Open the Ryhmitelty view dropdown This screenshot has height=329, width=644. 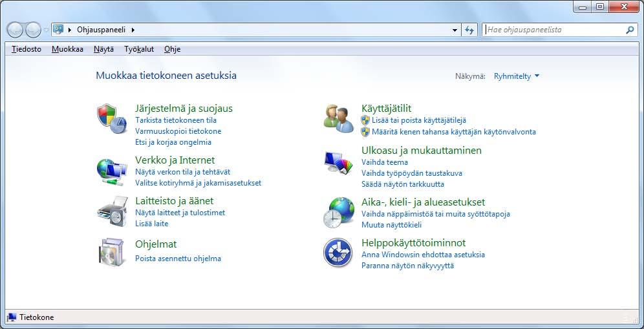(x=516, y=76)
